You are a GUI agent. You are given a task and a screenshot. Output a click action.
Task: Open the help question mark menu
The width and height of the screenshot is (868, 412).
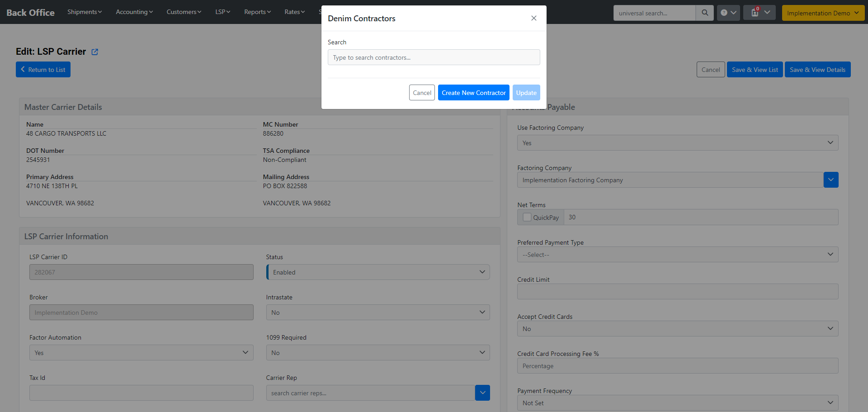coord(728,13)
